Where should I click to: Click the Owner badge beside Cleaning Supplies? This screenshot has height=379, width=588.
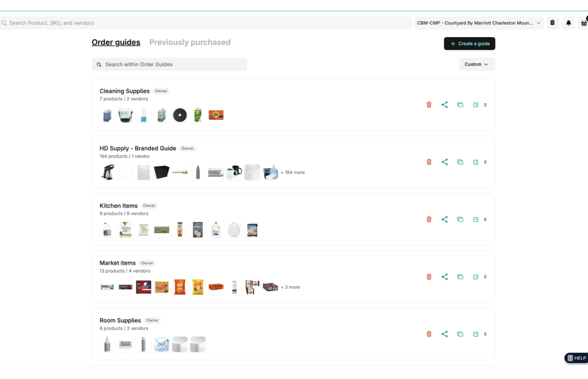click(161, 91)
